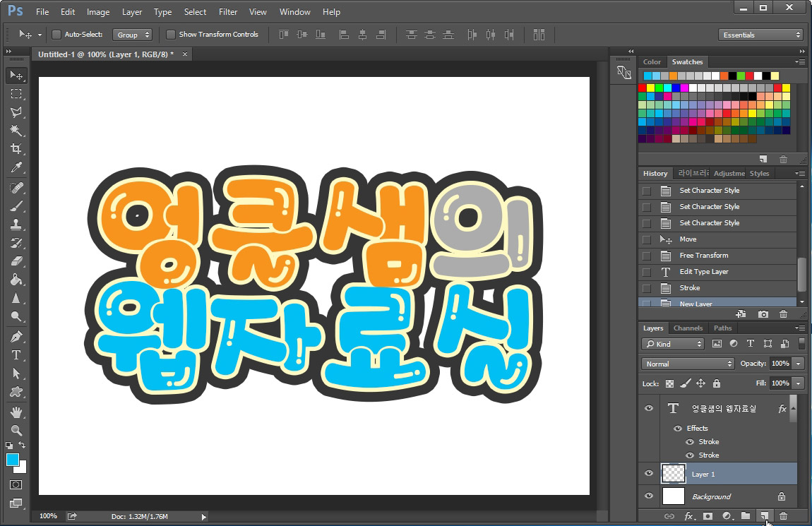The image size is (812, 526).
Task: Select the Magic Wand tool
Action: coord(16,131)
